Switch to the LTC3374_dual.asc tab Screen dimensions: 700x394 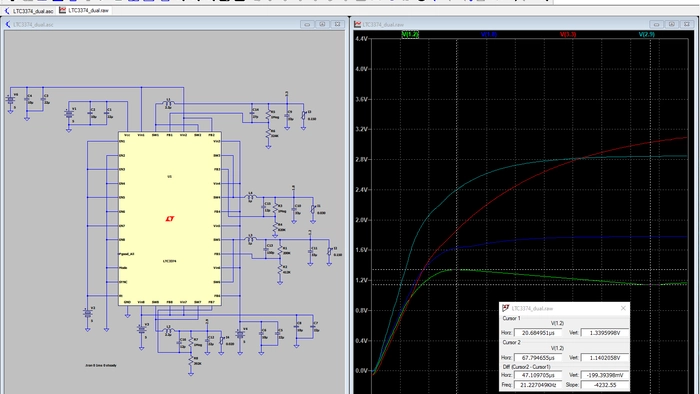coord(29,10)
